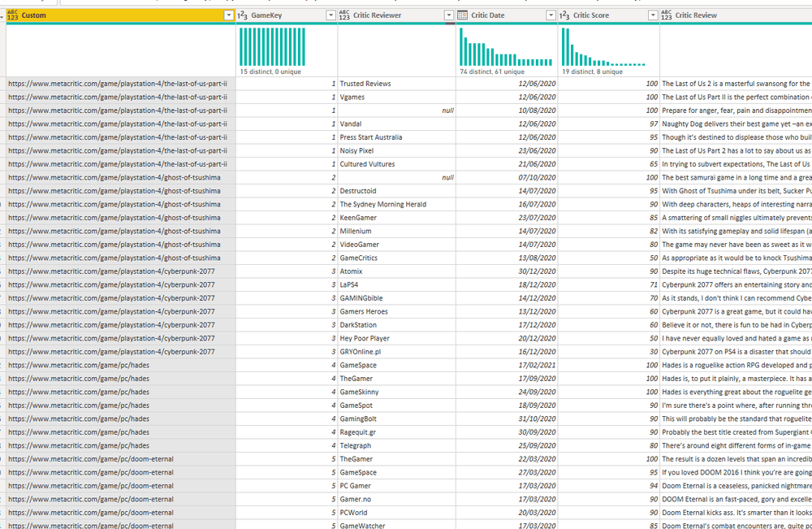Select the GamingBolt reviewer cell
This screenshot has height=529, width=812.
397,419
